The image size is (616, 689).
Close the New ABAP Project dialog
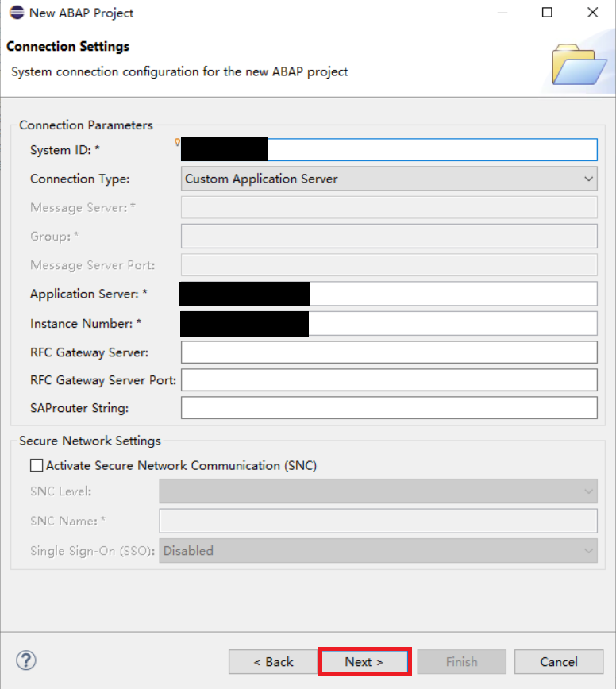(x=592, y=13)
